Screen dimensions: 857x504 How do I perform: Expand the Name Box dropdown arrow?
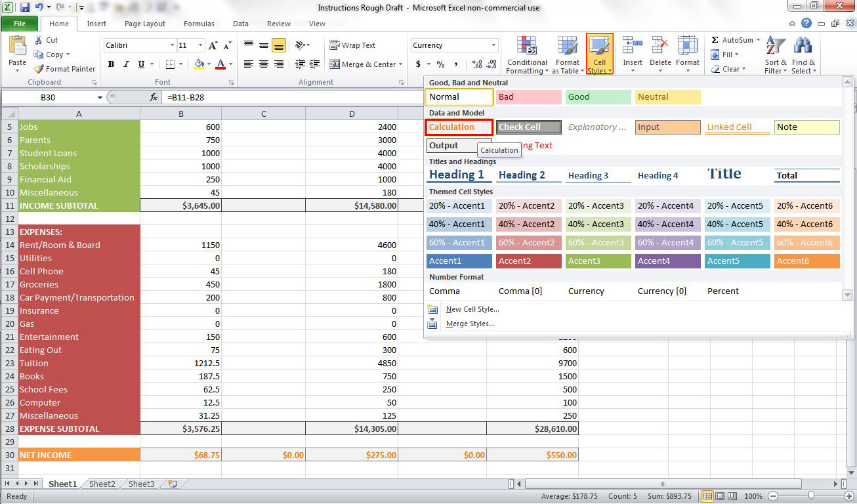100,97
